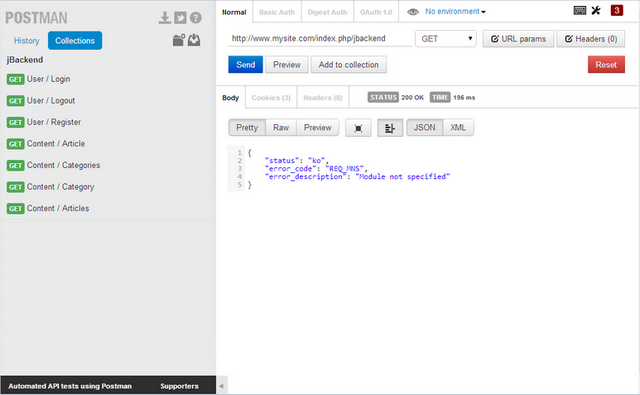Open the User / Login request
This screenshot has width=640, height=395.
click(48, 79)
